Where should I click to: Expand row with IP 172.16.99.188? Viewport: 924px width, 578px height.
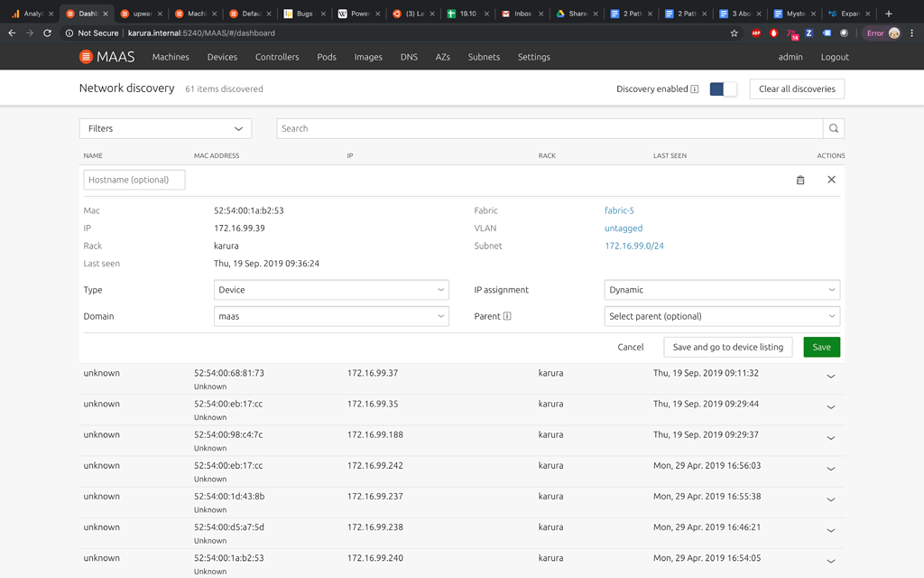tap(831, 438)
